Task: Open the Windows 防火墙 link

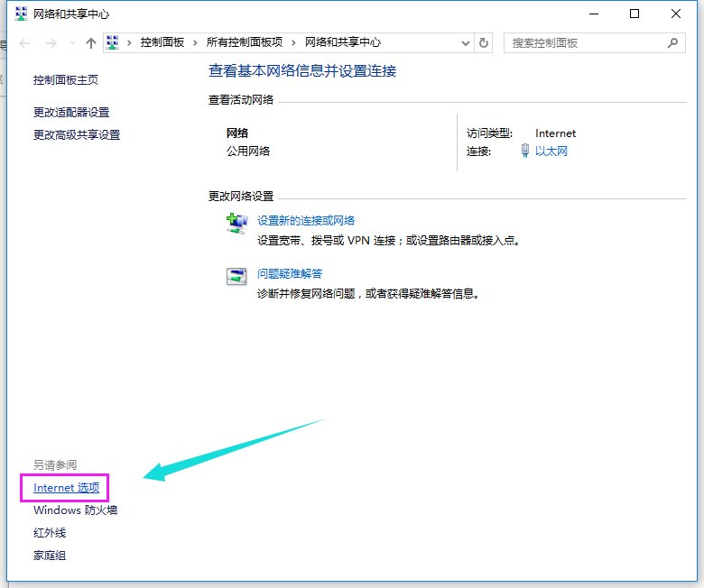Action: 75,510
